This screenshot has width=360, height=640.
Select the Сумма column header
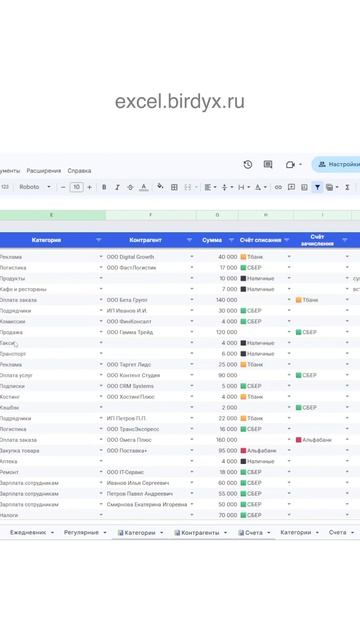212,240
